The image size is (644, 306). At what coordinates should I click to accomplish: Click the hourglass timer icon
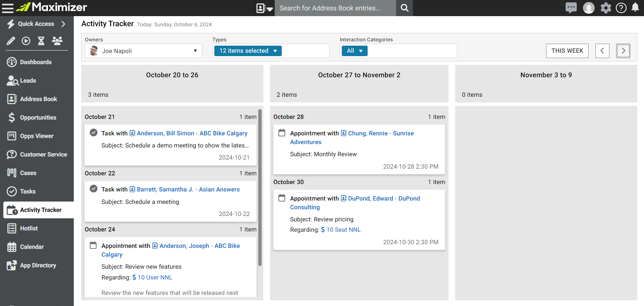[x=41, y=41]
